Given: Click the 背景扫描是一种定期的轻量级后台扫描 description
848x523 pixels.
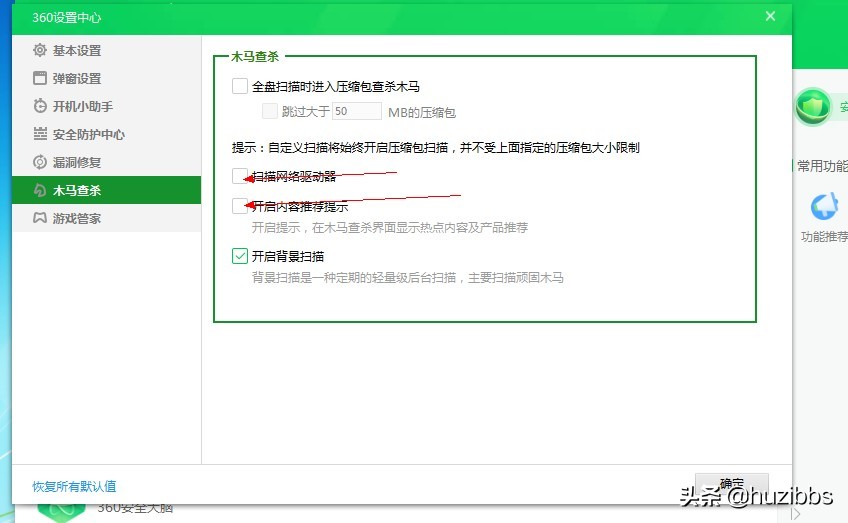Looking at the screenshot, I should (x=408, y=277).
